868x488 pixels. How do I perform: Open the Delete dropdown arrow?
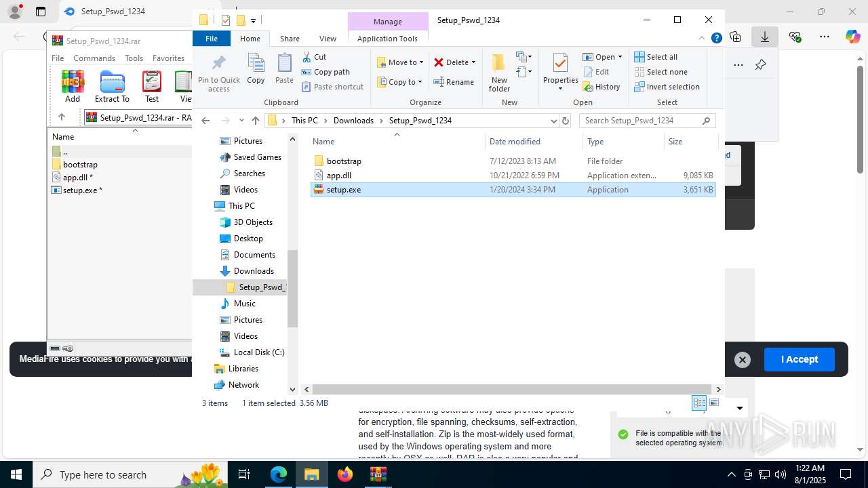473,62
